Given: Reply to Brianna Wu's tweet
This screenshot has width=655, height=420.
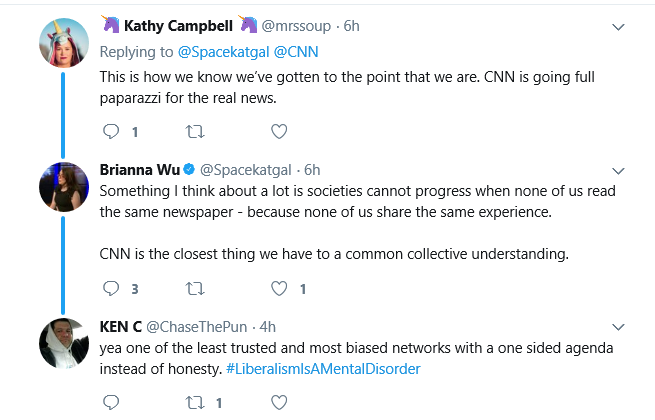Looking at the screenshot, I should point(111,288).
